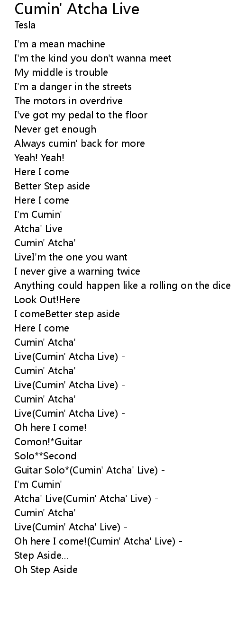Open the artist name Tesla

[x=25, y=25]
